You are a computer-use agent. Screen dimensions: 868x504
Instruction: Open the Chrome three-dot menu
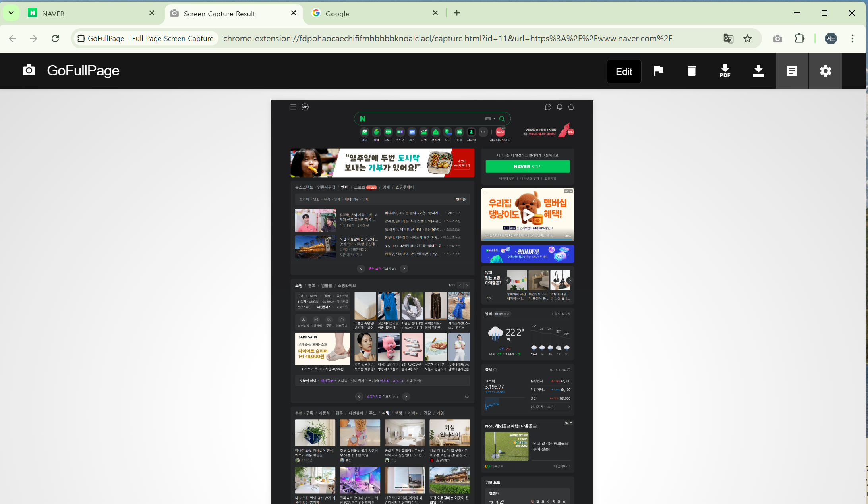pyautogui.click(x=852, y=39)
